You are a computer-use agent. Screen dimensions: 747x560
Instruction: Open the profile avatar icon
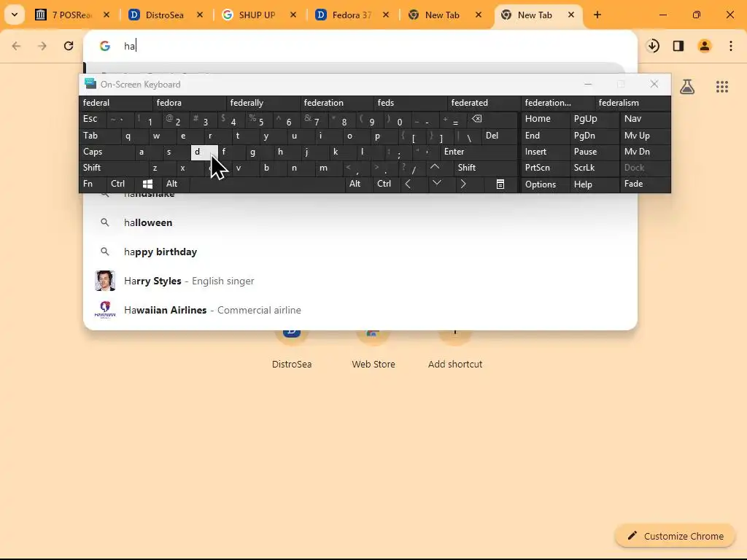click(705, 46)
